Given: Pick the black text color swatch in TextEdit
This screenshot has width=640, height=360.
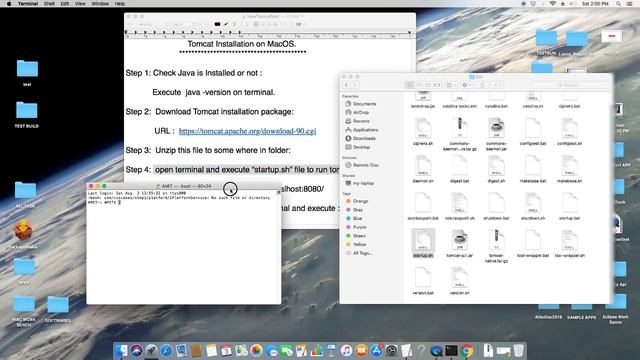Looking at the screenshot, I should 217,24.
